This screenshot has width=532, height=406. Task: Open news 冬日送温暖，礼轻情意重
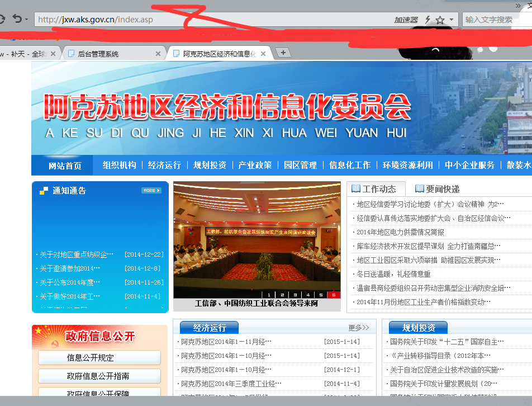(393, 274)
